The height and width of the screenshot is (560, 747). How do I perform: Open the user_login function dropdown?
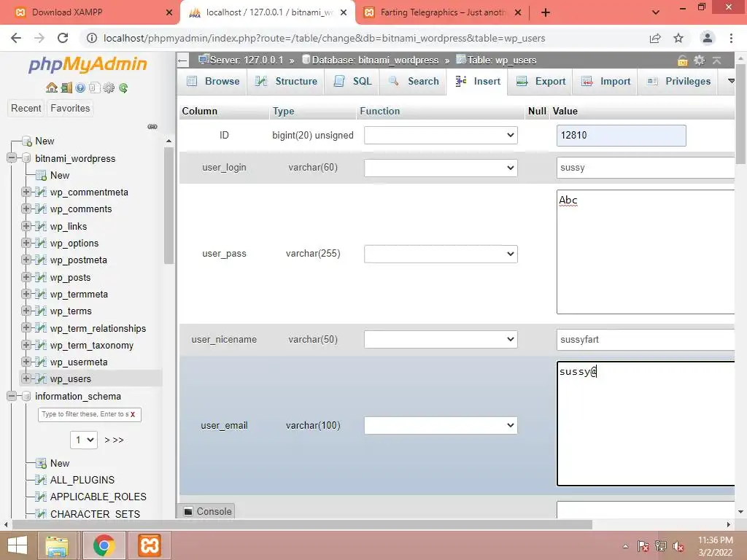441,168
